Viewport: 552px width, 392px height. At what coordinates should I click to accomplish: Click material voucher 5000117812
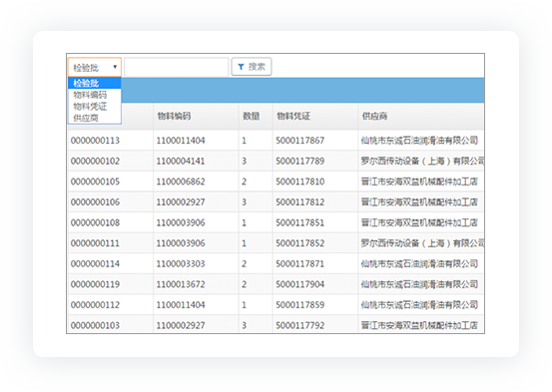pyautogui.click(x=299, y=201)
